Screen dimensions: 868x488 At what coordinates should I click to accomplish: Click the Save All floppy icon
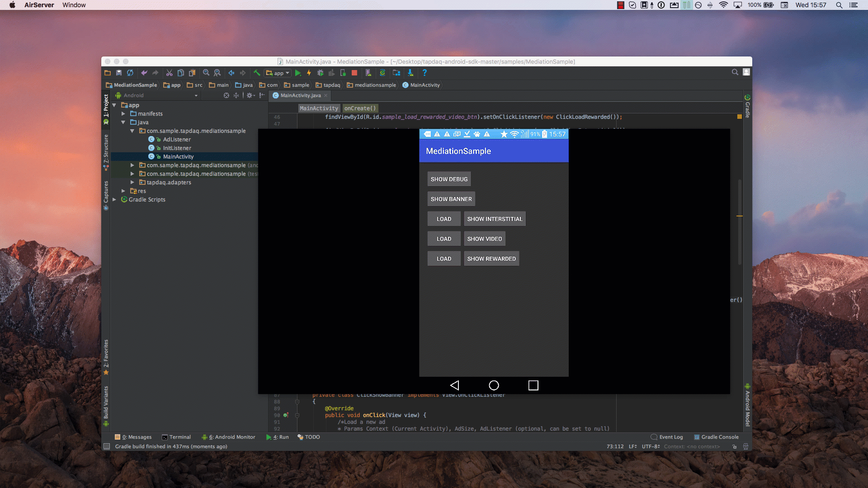point(119,73)
